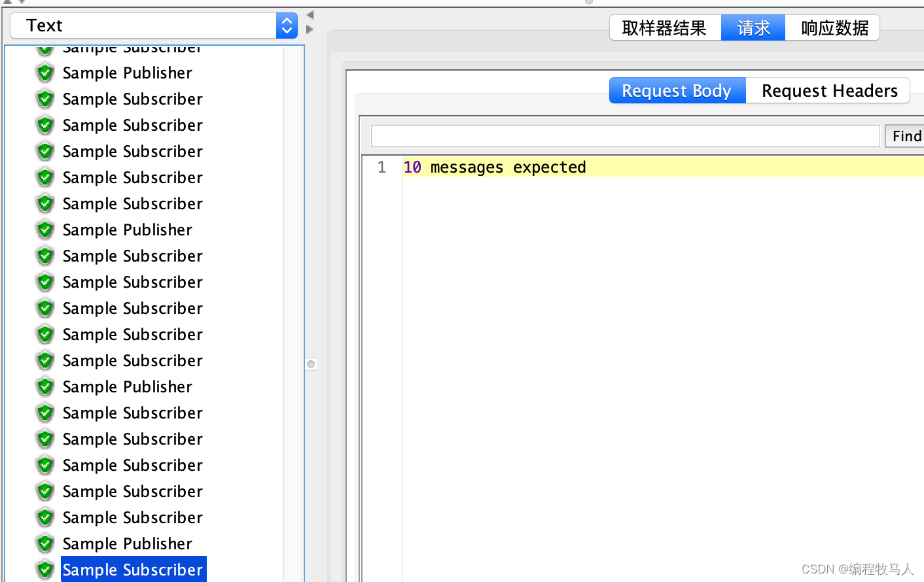The width and height of the screenshot is (924, 582).
Task: Expand the results list with the right split arrow
Action: coord(310,29)
